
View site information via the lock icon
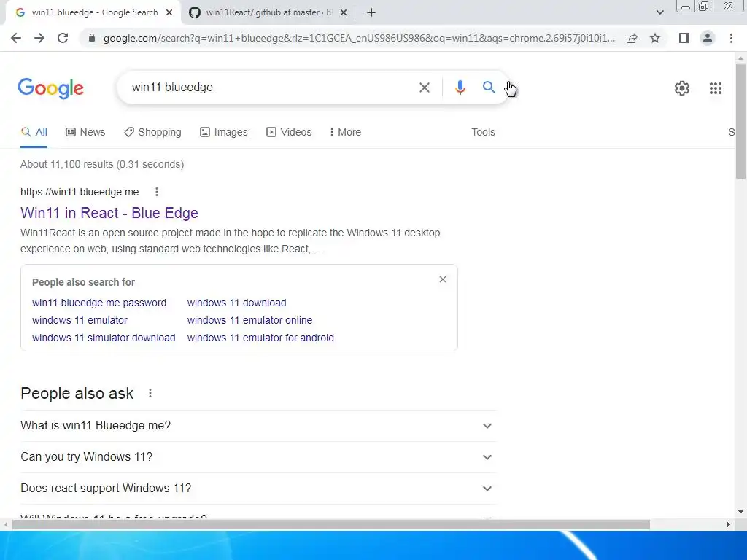92,38
